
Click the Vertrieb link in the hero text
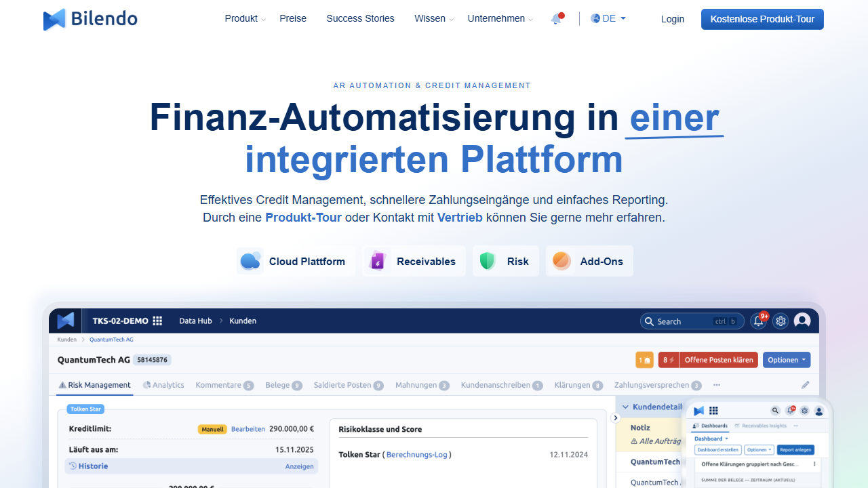pos(460,218)
